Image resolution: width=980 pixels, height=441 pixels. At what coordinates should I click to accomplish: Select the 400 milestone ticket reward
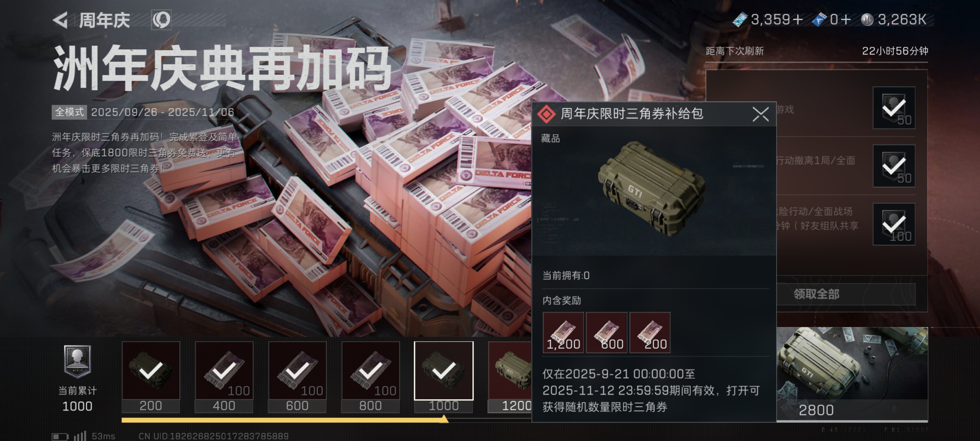pos(224,377)
